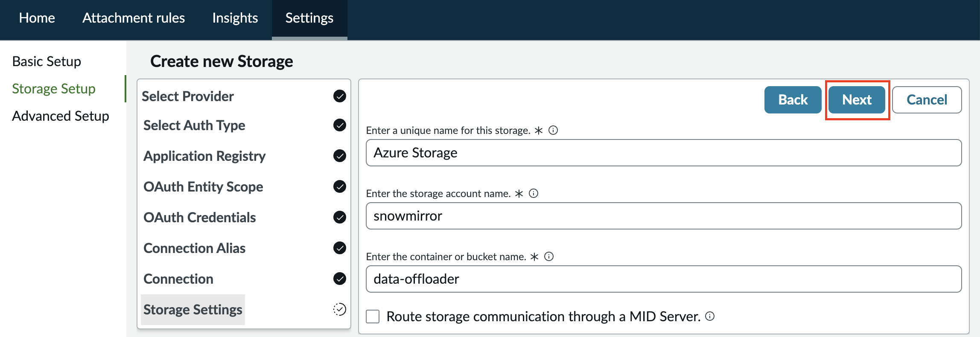Enable routing storage communication through MID Server
This screenshot has width=980, height=337.
pos(373,317)
